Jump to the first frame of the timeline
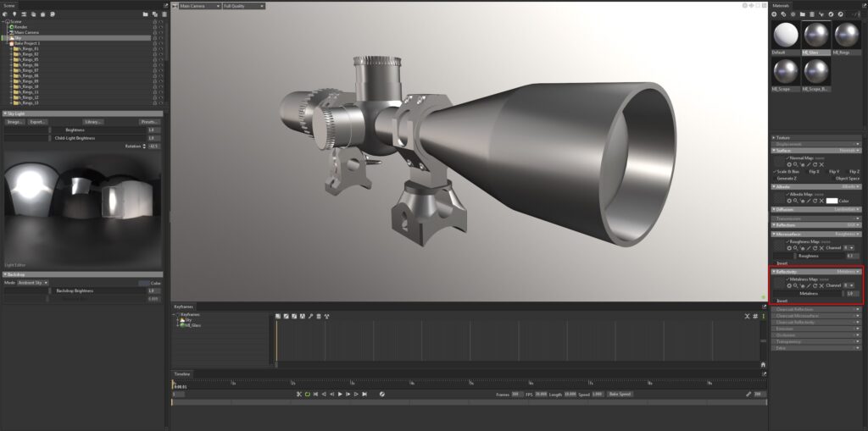 tap(315, 394)
